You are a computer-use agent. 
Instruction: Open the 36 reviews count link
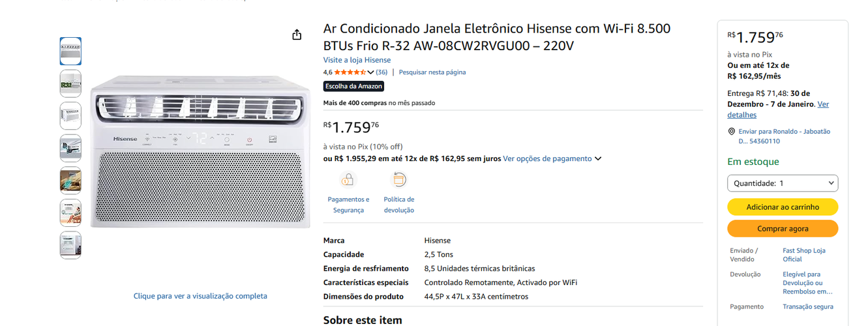pyautogui.click(x=382, y=72)
